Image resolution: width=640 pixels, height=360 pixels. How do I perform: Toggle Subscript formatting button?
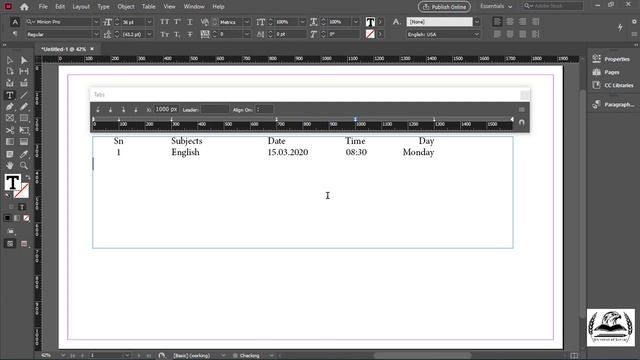177,34
